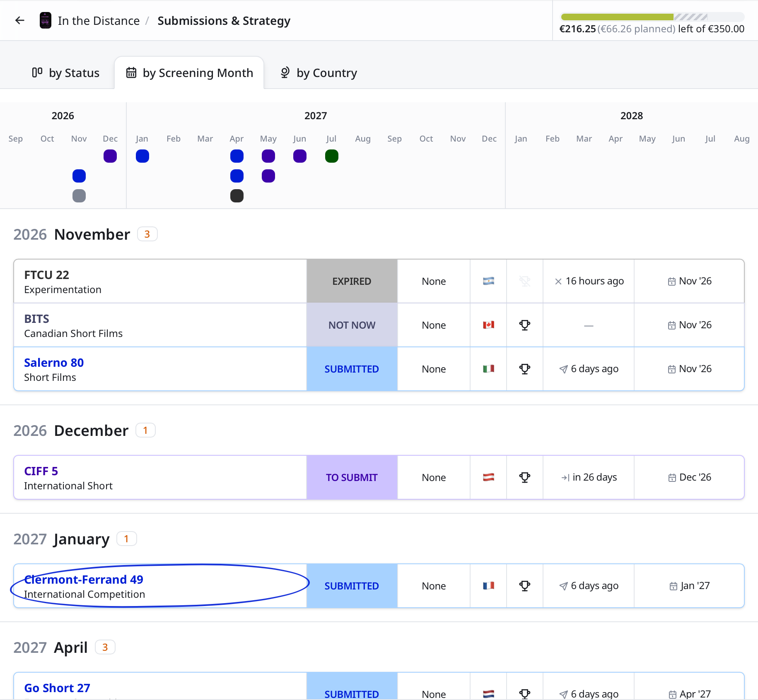Change the TO SUBMIT status of CIFF 5

click(x=352, y=478)
